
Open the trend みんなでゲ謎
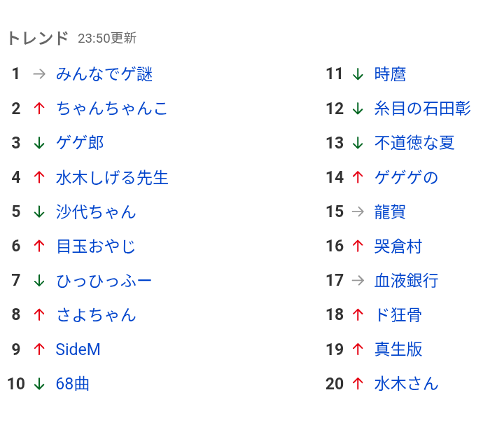coord(104,74)
